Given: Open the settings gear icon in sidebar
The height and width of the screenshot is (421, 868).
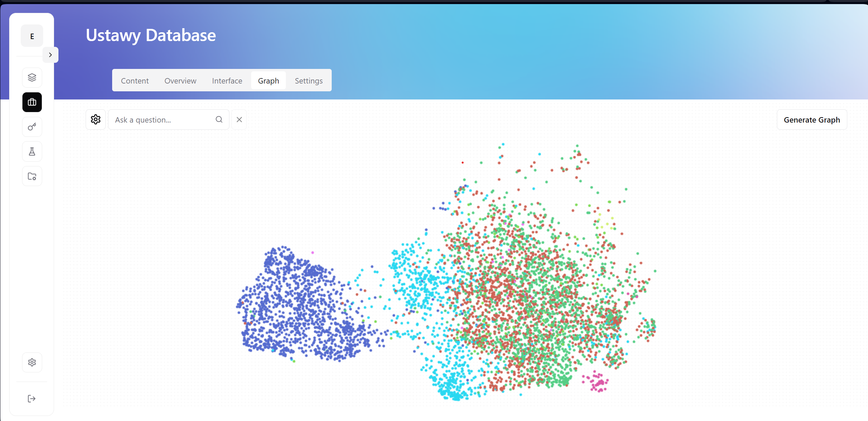Looking at the screenshot, I should click(32, 362).
